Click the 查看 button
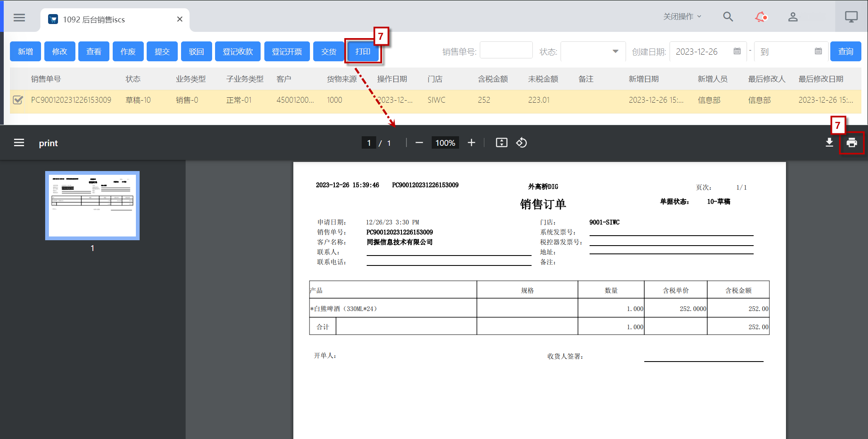The image size is (868, 439). 94,51
